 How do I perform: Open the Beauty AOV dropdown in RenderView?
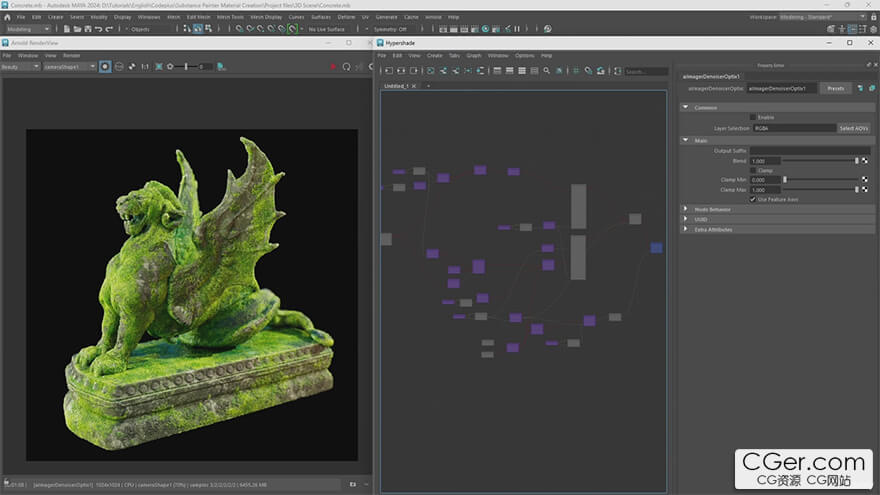pyautogui.click(x=20, y=67)
